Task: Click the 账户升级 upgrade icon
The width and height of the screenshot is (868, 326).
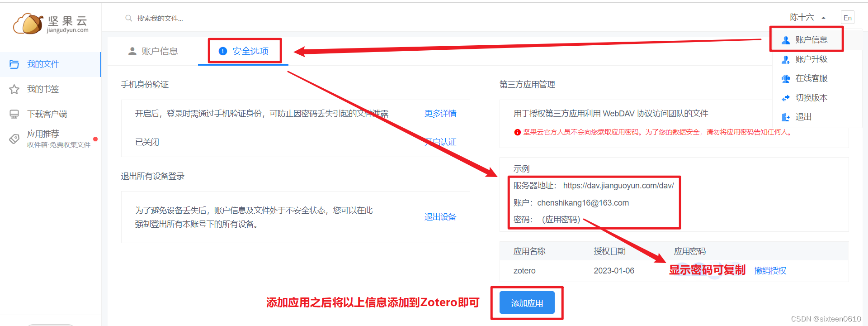Action: 786,59
